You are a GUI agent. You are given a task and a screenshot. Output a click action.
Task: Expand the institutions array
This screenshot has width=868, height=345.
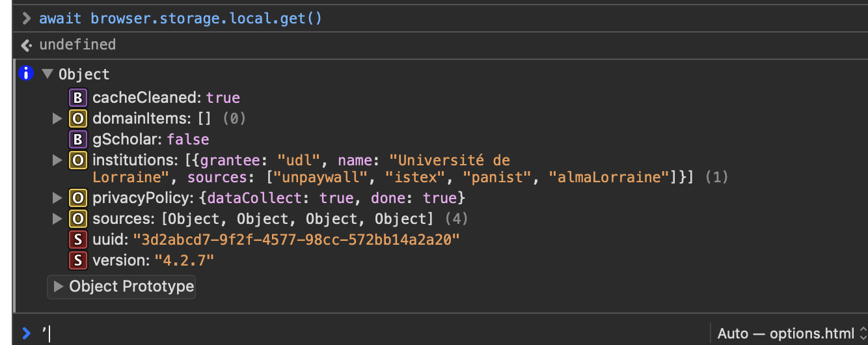(x=57, y=159)
